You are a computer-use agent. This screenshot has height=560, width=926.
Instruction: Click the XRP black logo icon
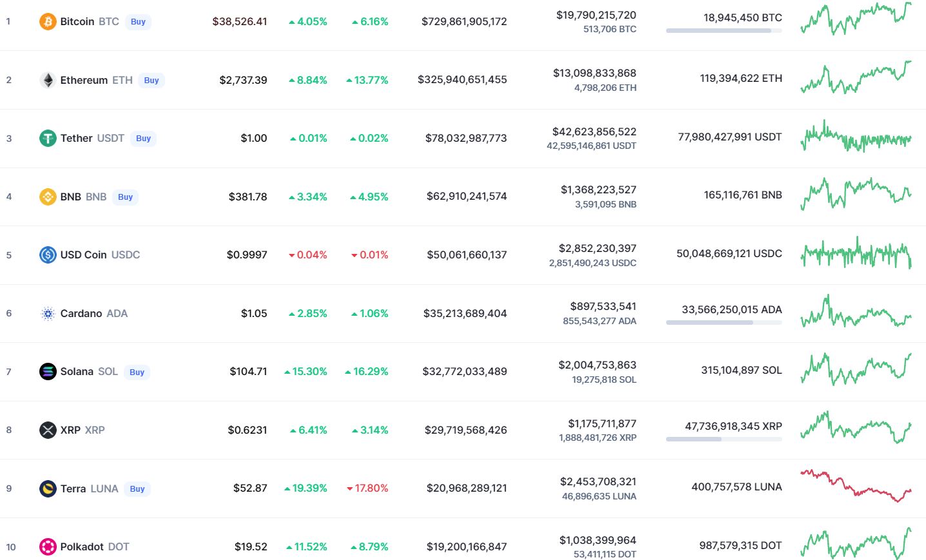[48, 430]
